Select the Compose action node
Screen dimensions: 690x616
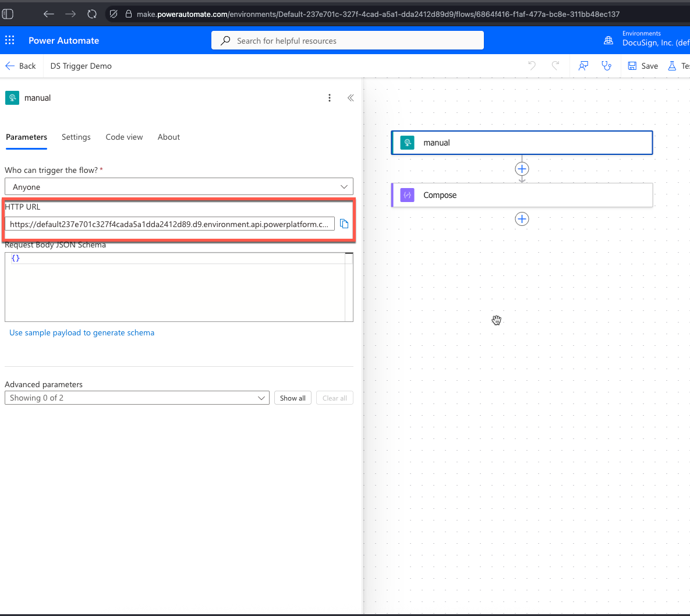(x=522, y=195)
